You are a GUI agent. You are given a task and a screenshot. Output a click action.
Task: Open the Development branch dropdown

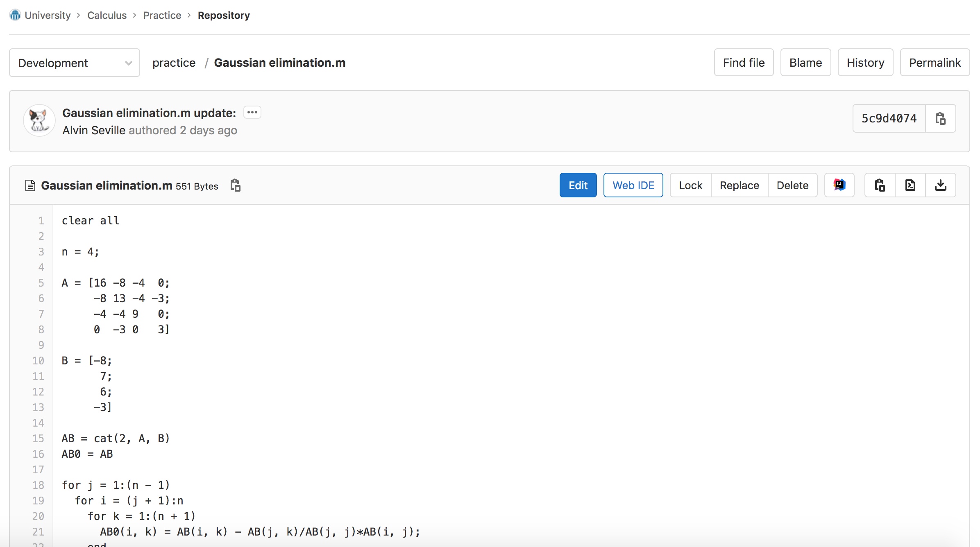click(75, 63)
